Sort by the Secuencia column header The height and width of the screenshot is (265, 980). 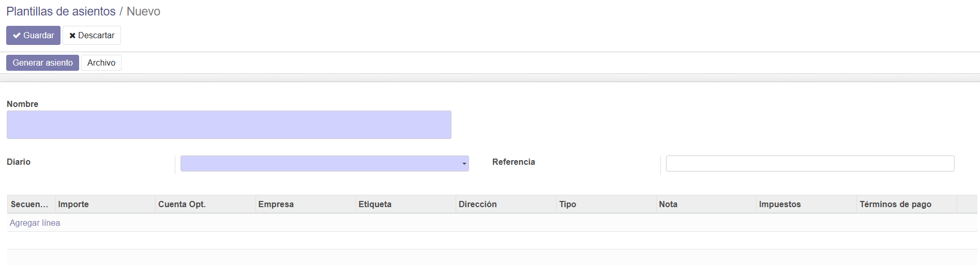tap(29, 205)
